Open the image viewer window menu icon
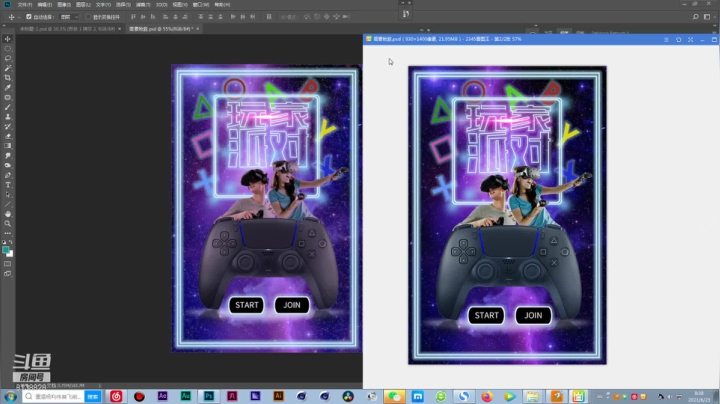The width and height of the screenshot is (720, 404). tap(666, 39)
